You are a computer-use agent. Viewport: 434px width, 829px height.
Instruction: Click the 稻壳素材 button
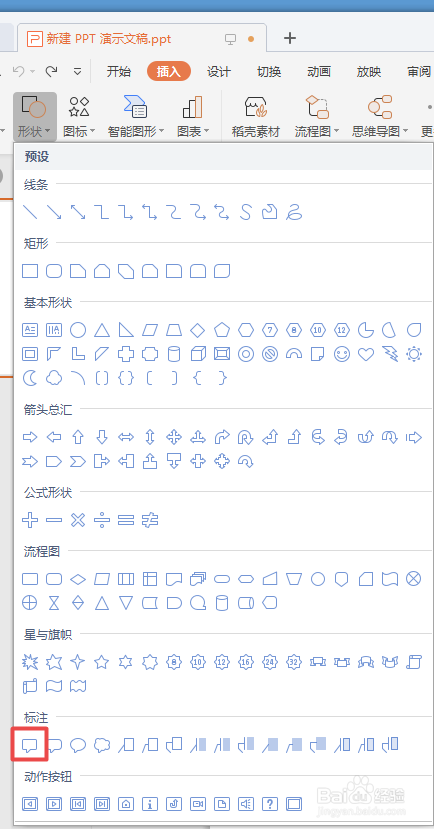[256, 117]
